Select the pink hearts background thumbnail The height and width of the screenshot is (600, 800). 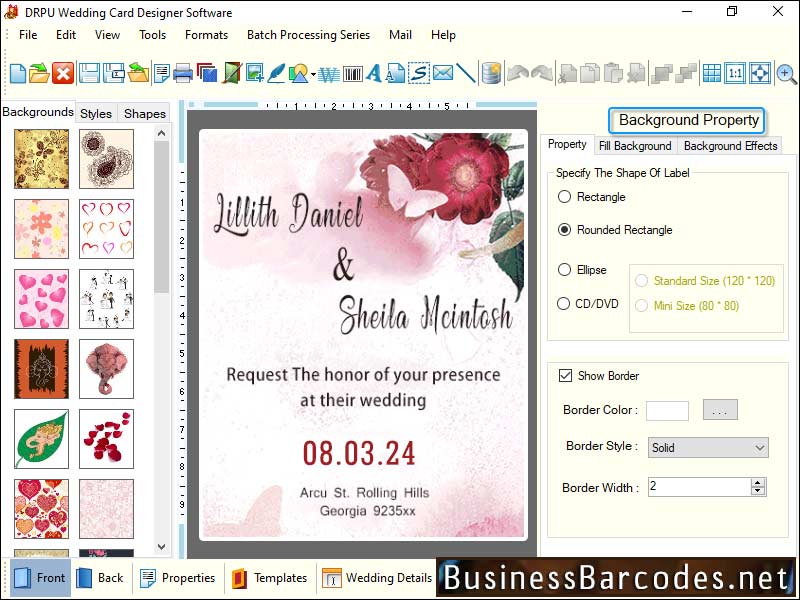coord(40,299)
